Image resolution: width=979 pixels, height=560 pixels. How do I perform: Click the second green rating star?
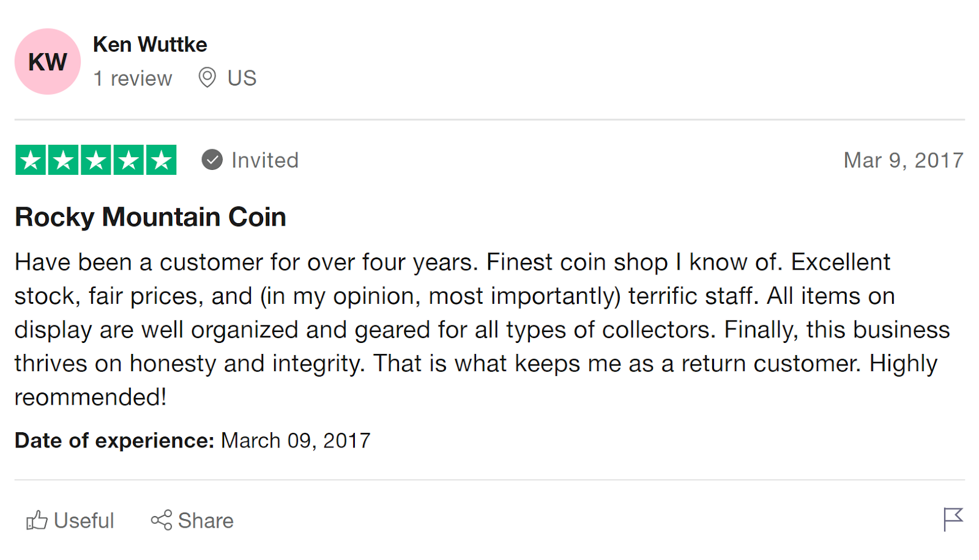click(63, 160)
